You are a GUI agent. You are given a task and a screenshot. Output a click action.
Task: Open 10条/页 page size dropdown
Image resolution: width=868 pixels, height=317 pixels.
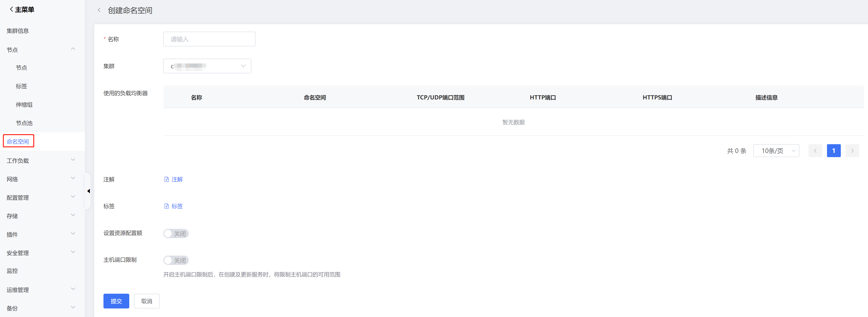(776, 151)
